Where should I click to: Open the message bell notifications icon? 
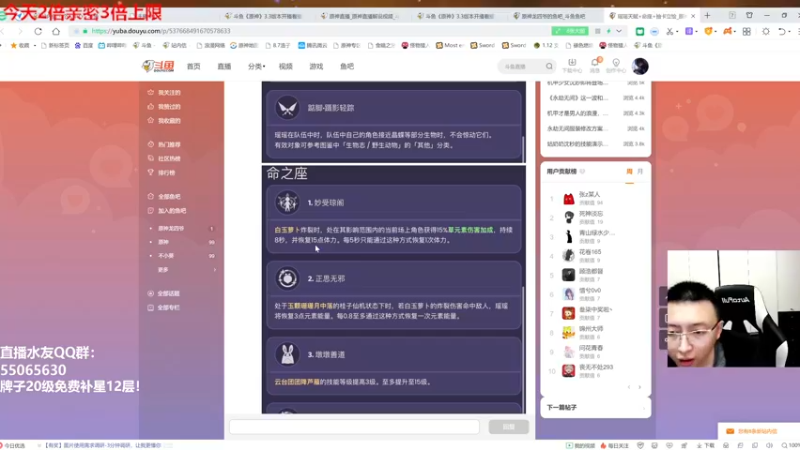pos(595,65)
